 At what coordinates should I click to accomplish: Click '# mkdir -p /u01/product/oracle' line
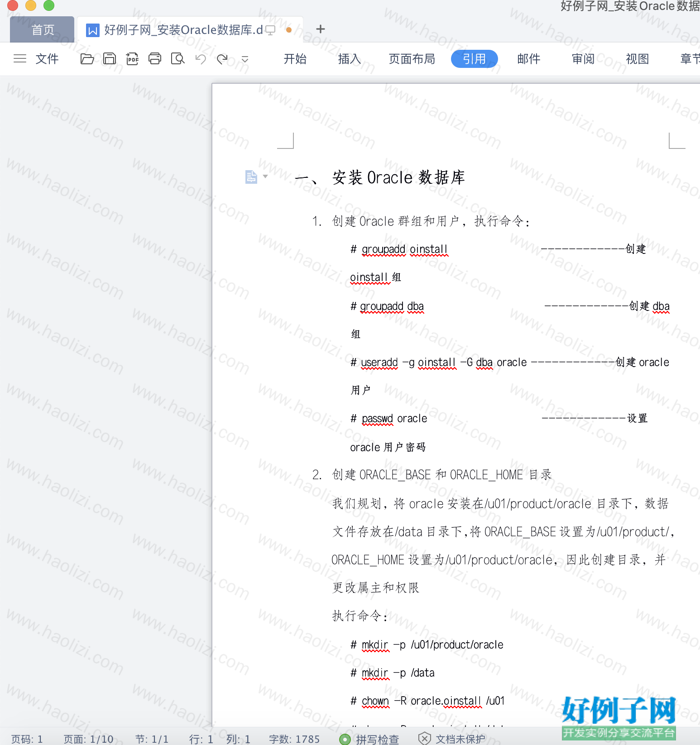pos(427,645)
